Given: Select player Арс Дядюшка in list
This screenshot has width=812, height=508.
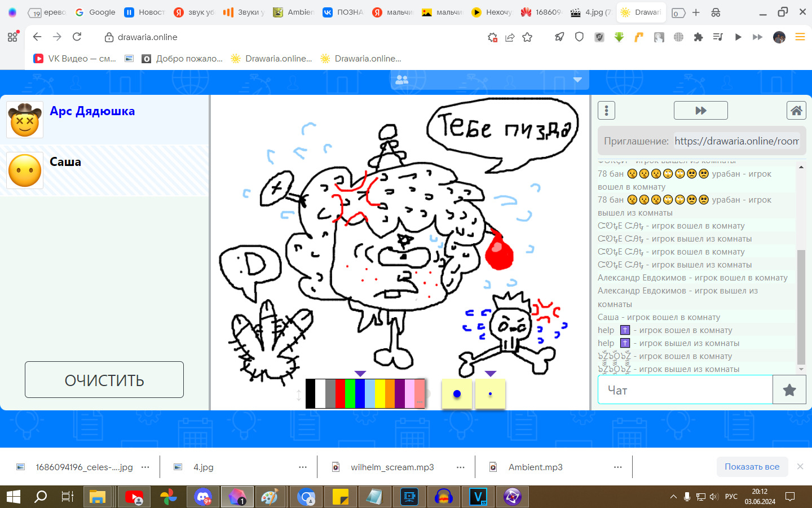Looking at the screenshot, I should (x=104, y=120).
